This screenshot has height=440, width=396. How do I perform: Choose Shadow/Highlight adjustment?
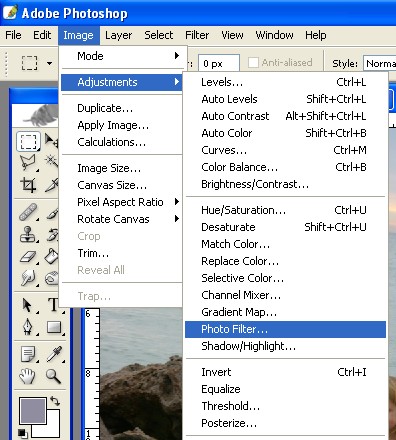[x=285, y=346]
